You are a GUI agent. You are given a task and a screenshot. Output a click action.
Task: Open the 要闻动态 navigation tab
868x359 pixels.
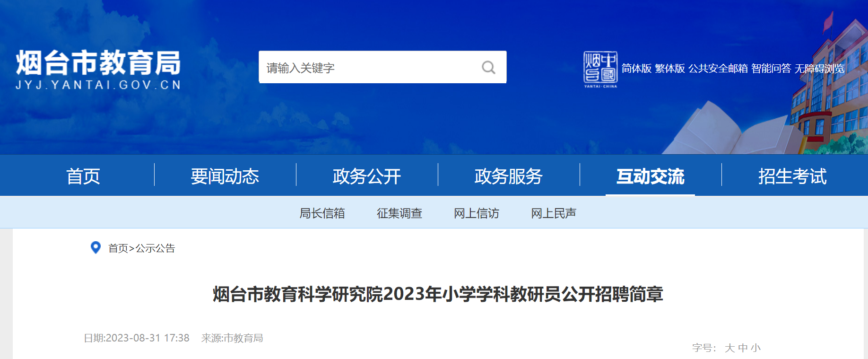225,176
